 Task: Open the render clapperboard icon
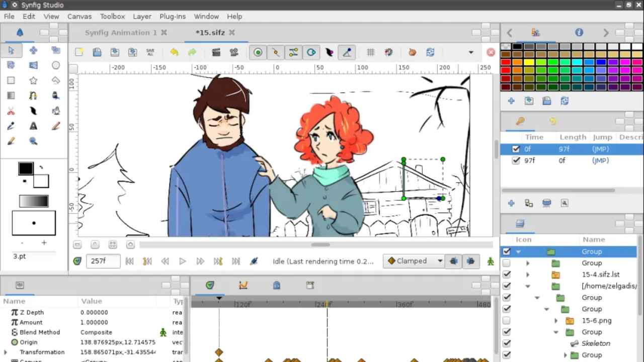pos(216,52)
